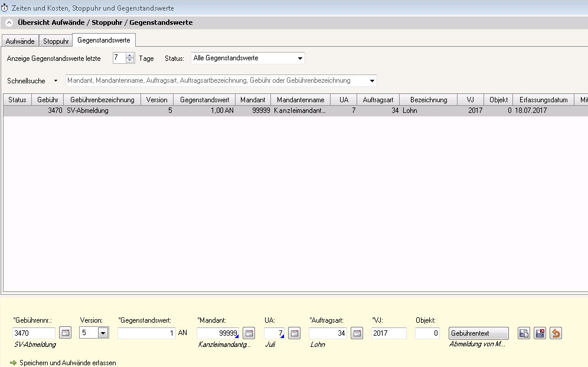Sort by the Bezeichnung column header
This screenshot has width=588, height=367.
point(429,100)
